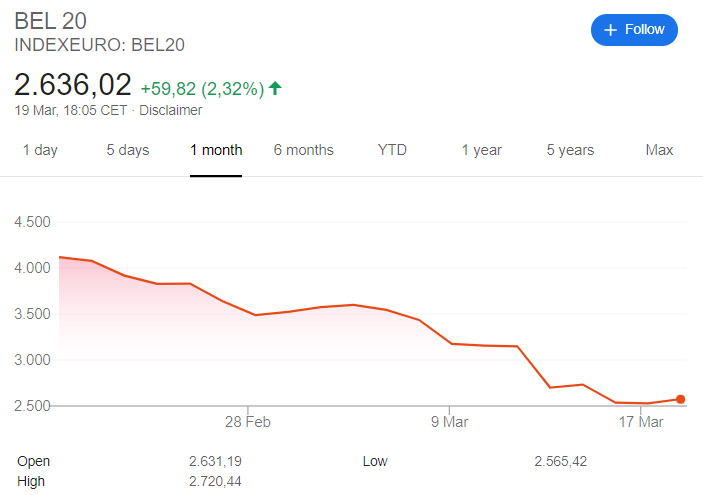Click the Open value 2.631,19
Screen dimensions: 703x495
coord(215,462)
